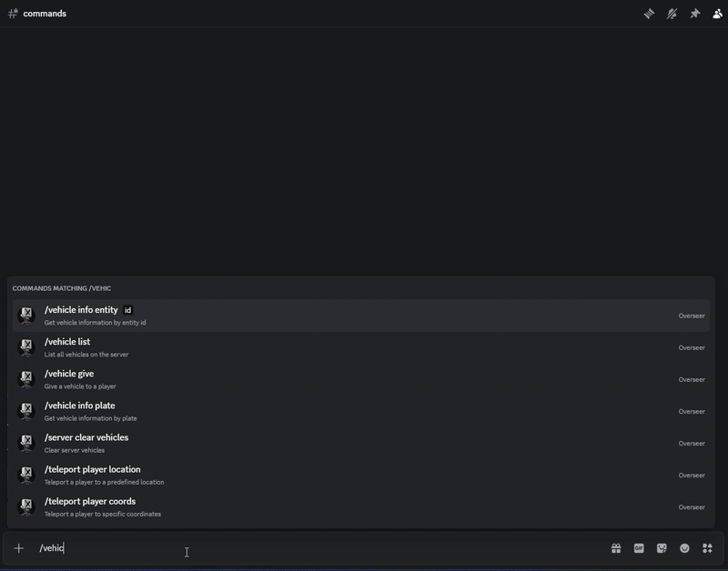Click the plus attachment button
The height and width of the screenshot is (571, 728).
click(x=18, y=548)
